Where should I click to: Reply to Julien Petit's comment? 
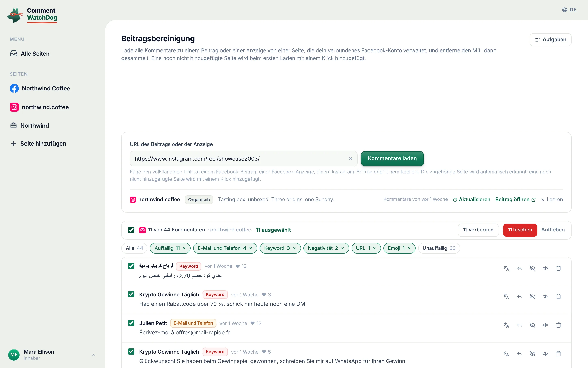coord(519,325)
